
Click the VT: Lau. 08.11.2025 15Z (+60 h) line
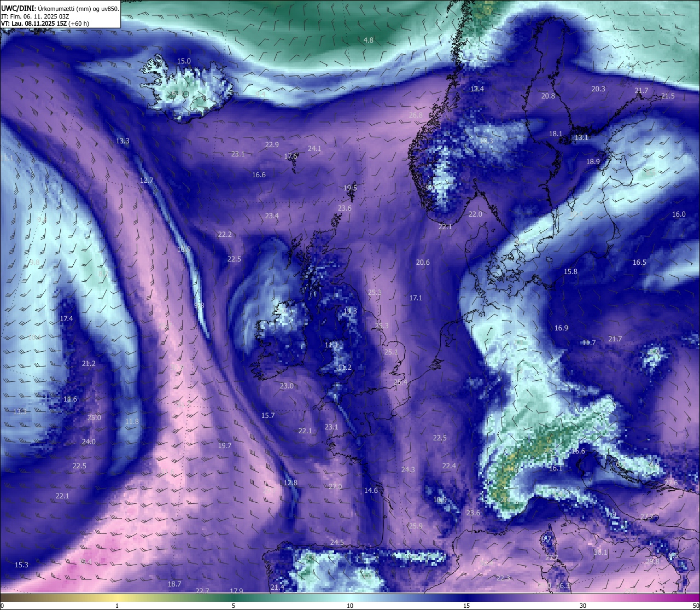45,24
